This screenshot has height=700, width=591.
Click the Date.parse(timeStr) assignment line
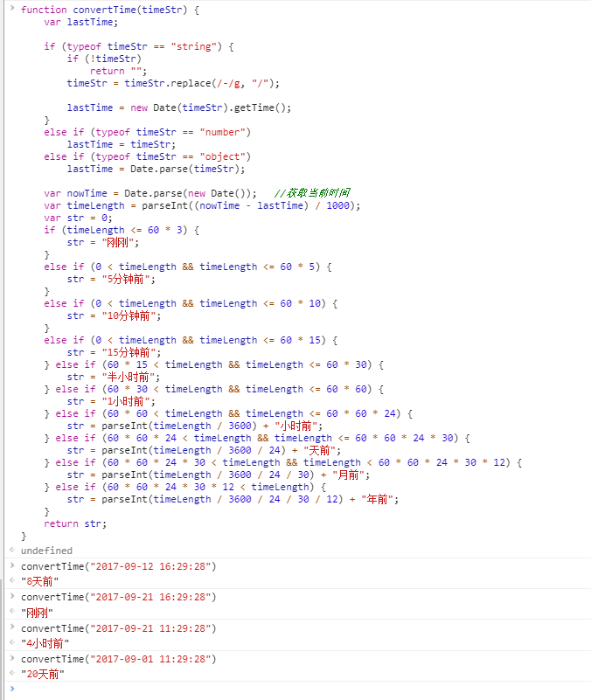click(156, 170)
